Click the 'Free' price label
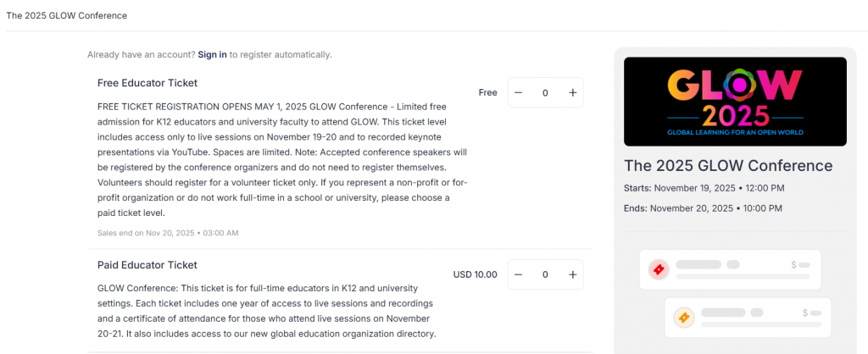Screen dimensions: 868x354 click(x=487, y=92)
